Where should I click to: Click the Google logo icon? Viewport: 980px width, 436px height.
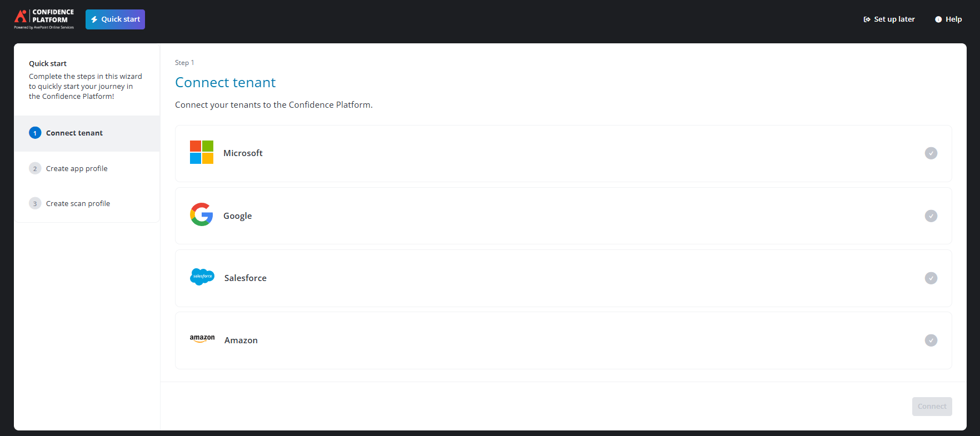202,214
